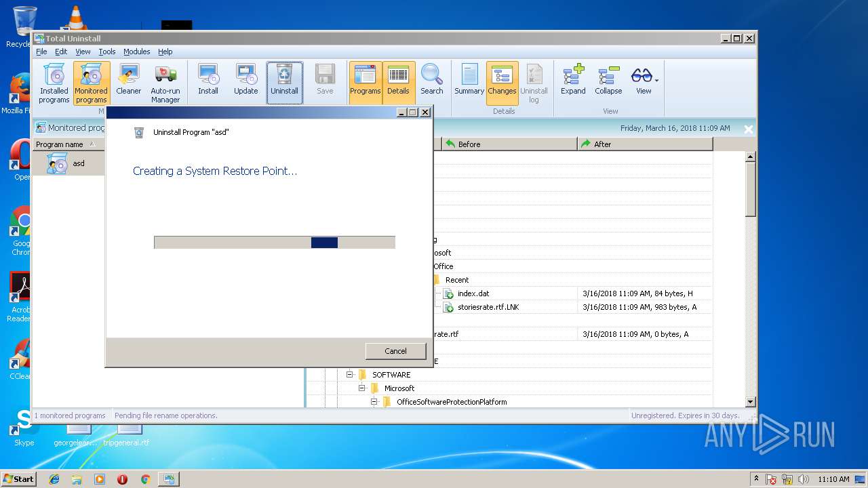The width and height of the screenshot is (868, 488).
Task: Cancel the uninstall of asd
Action: coord(395,351)
